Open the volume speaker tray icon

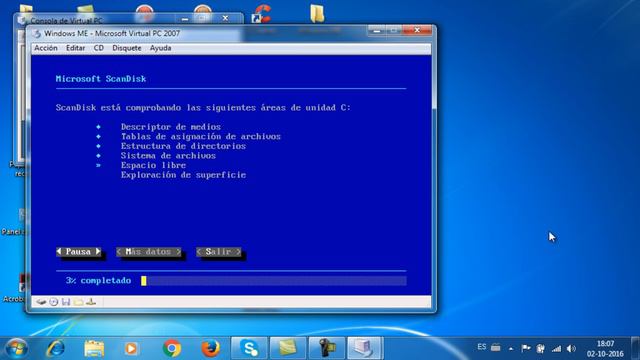click(x=571, y=349)
